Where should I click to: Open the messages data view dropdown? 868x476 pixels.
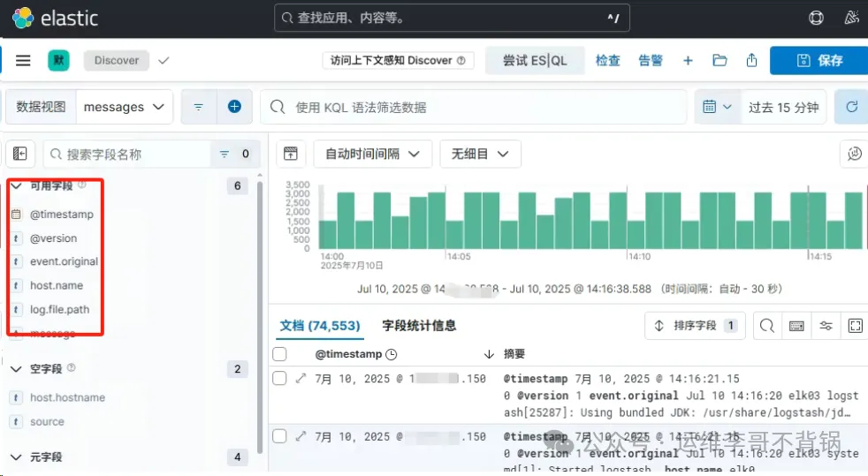point(124,107)
